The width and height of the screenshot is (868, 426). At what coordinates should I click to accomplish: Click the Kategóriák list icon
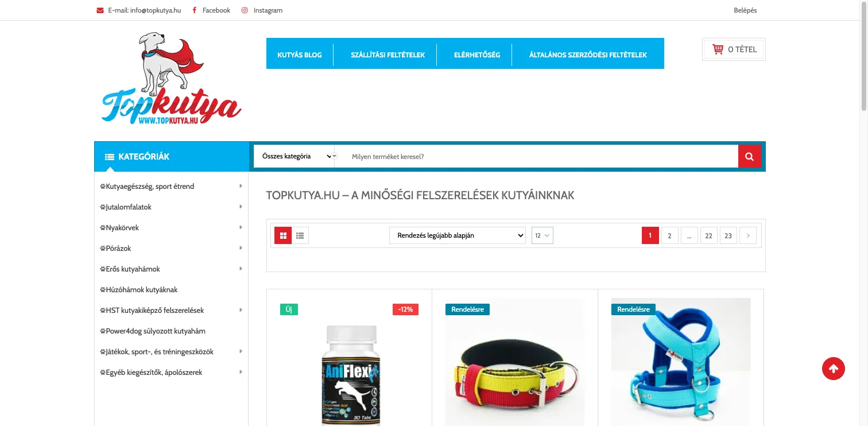pyautogui.click(x=110, y=157)
